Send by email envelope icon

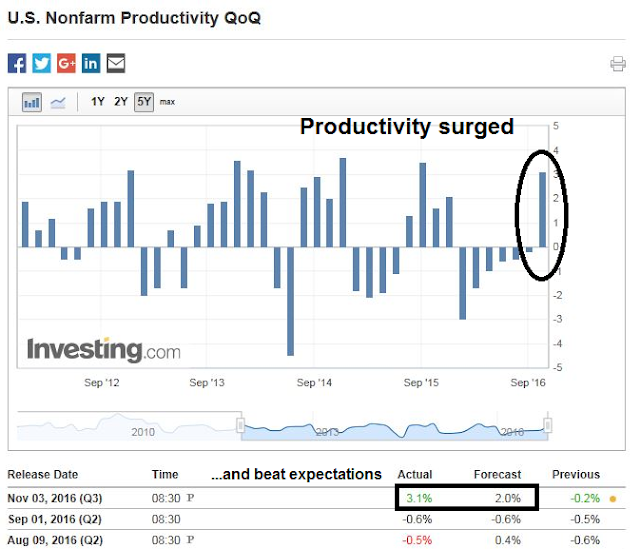(116, 63)
